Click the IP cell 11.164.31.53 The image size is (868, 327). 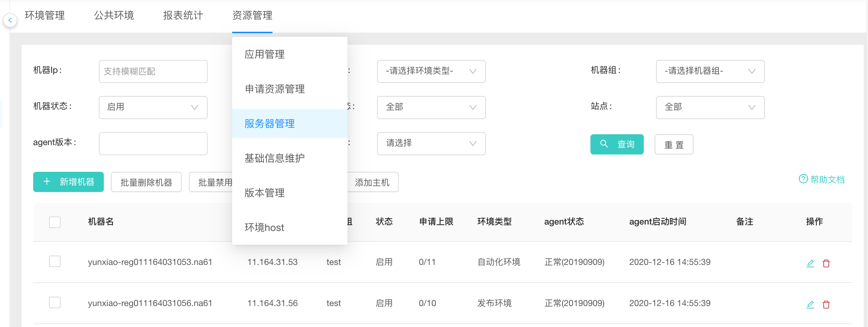[x=273, y=262]
